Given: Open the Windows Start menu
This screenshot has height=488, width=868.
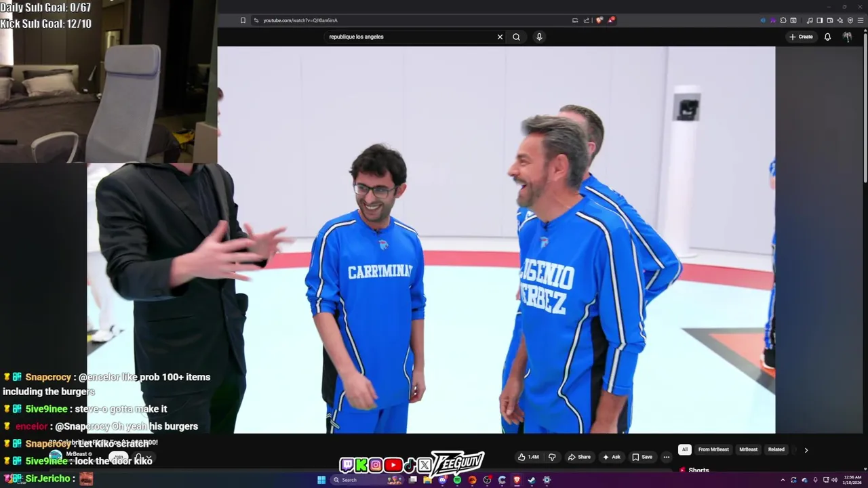Looking at the screenshot, I should [x=321, y=480].
